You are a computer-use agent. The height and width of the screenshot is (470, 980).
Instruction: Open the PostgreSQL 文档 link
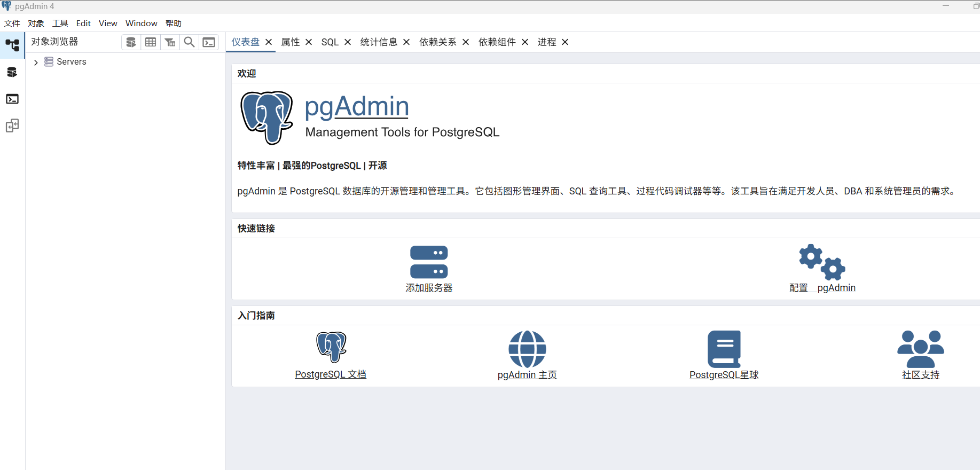click(x=331, y=374)
